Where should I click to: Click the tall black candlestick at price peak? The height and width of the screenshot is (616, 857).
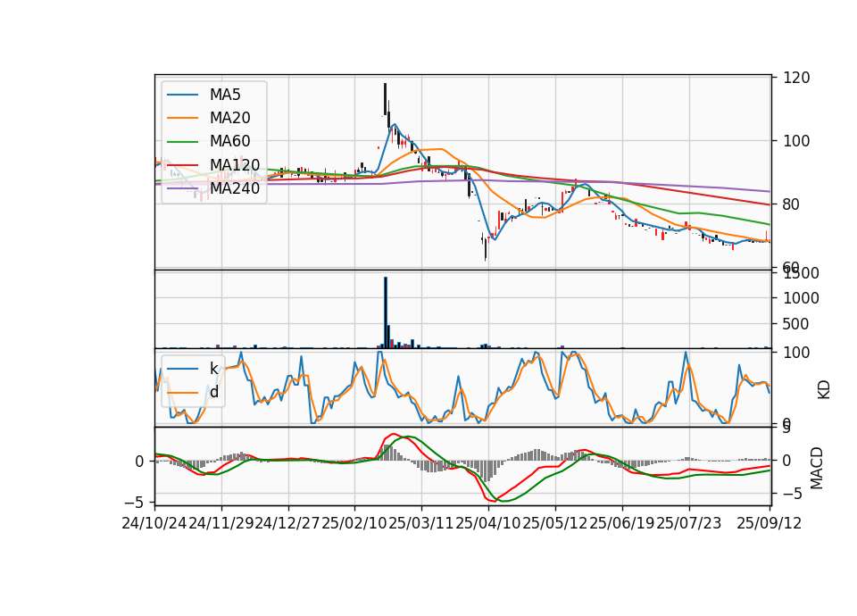(x=386, y=99)
